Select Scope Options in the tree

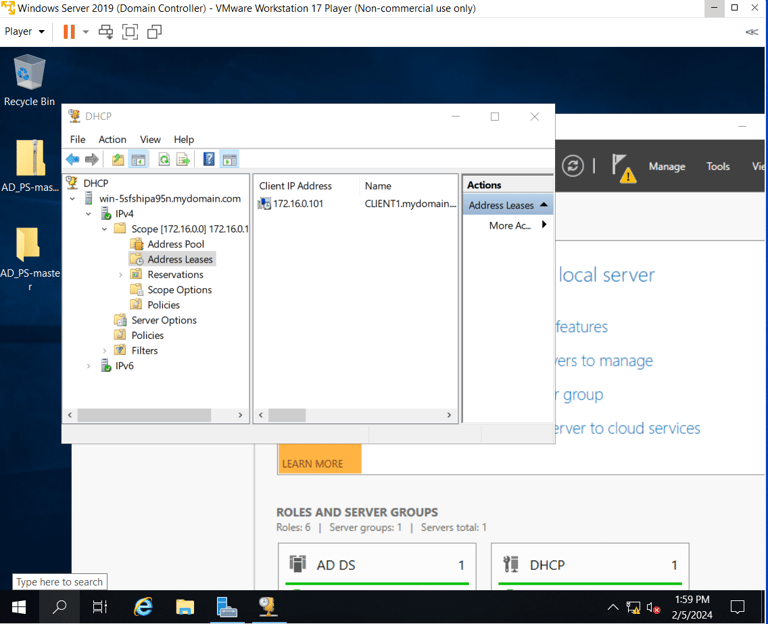(179, 290)
